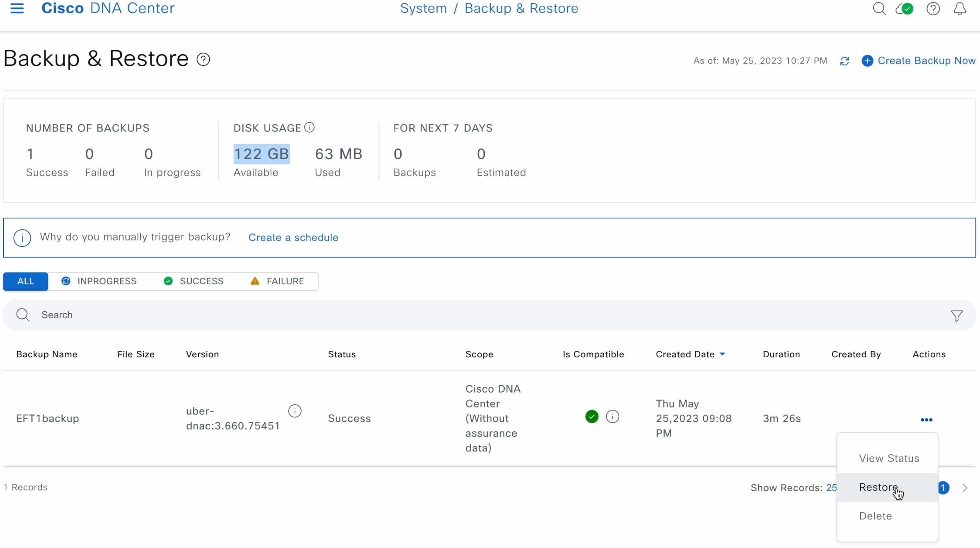Click the Status column header
The height and width of the screenshot is (548, 980).
point(342,354)
